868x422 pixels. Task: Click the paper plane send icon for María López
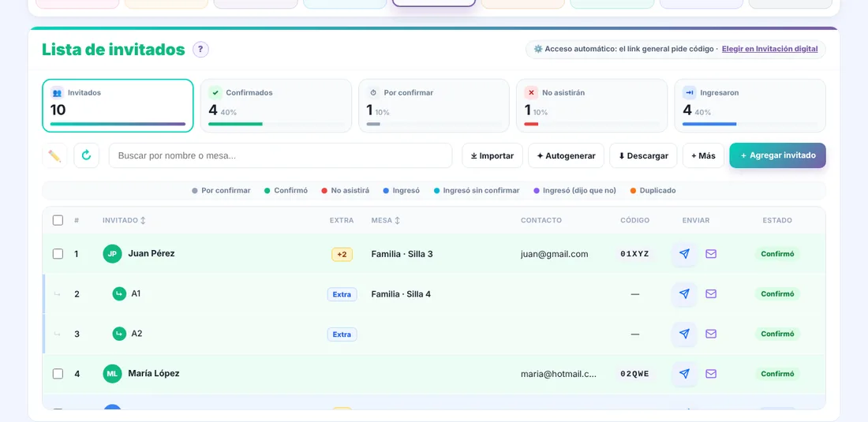pos(684,374)
